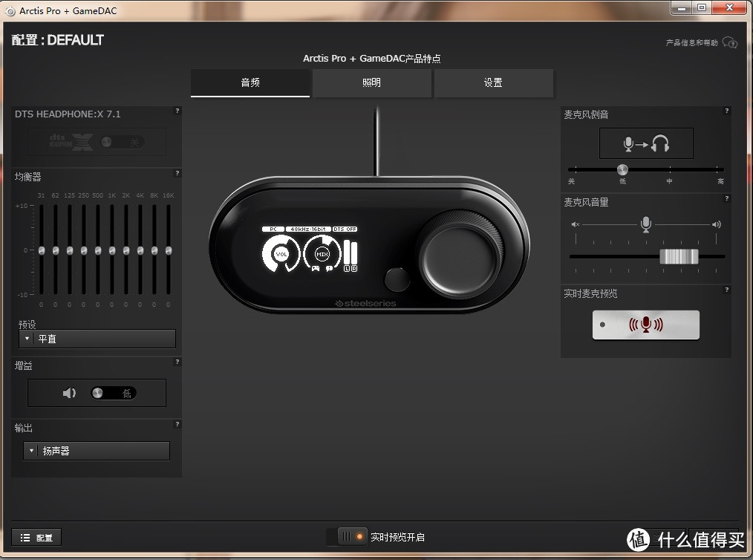Switch to the 音频 tab
This screenshot has width=753, height=560.
point(250,82)
